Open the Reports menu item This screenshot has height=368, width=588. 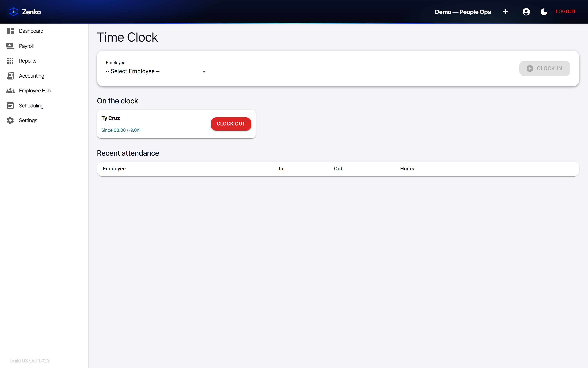click(x=44, y=61)
